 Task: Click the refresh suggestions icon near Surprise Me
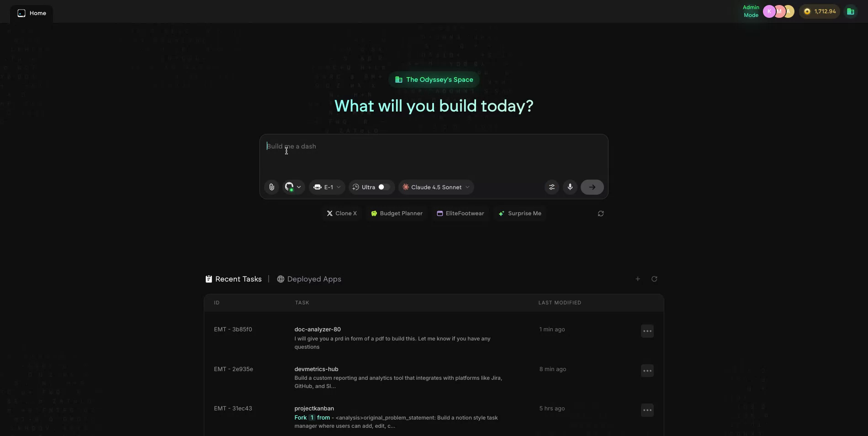600,213
